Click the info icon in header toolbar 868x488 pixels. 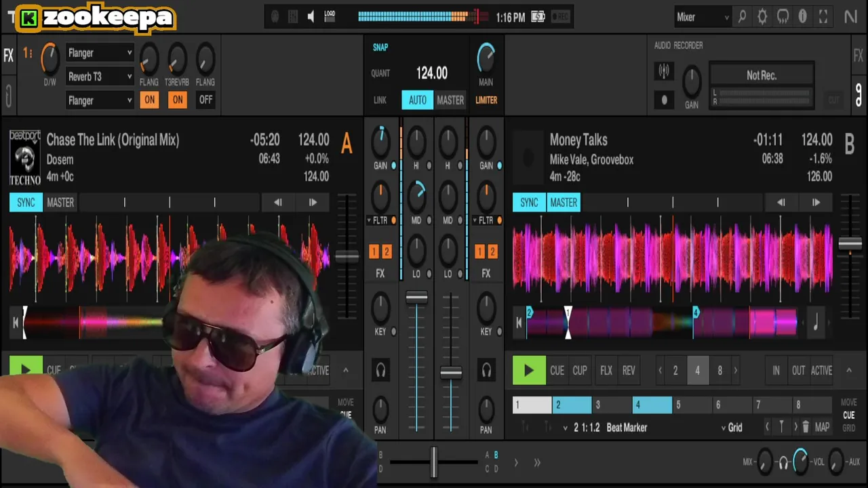[803, 17]
